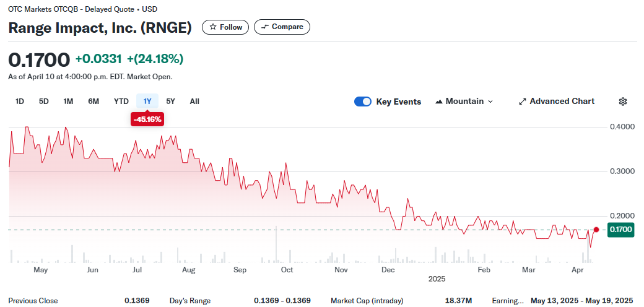Screen dimensions: 644x307
Task: Show All time range
Action: pos(194,102)
